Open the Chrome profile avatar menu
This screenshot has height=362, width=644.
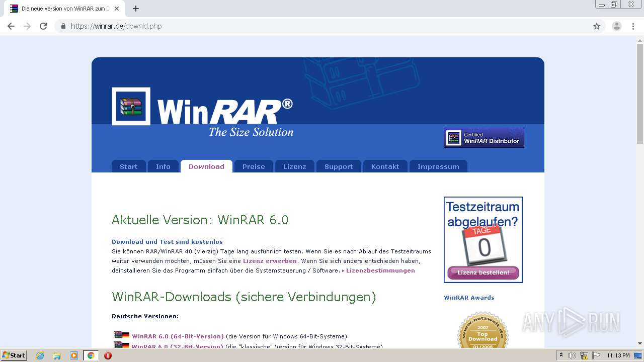[x=617, y=26]
